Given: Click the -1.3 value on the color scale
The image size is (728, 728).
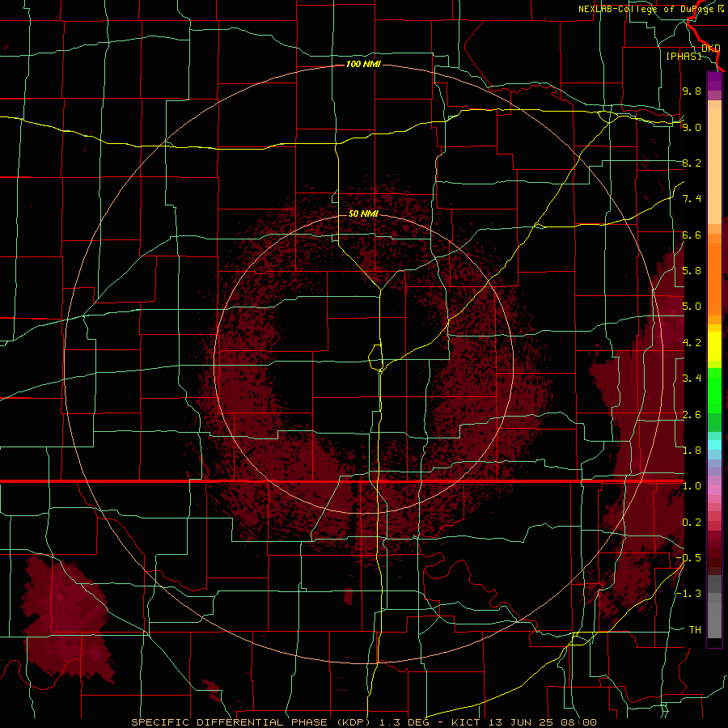Looking at the screenshot, I should click(689, 594).
